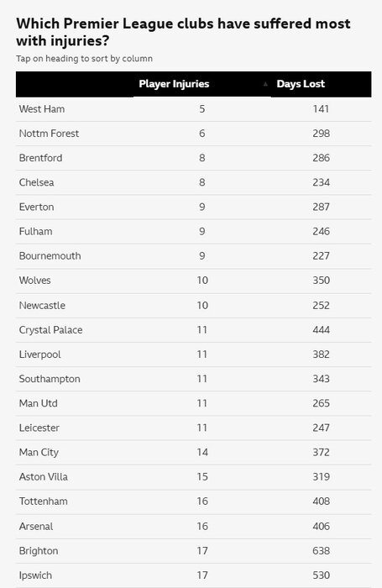Select Crystal Palace in the table
Viewport: 382px width, 588px height.
pos(50,330)
